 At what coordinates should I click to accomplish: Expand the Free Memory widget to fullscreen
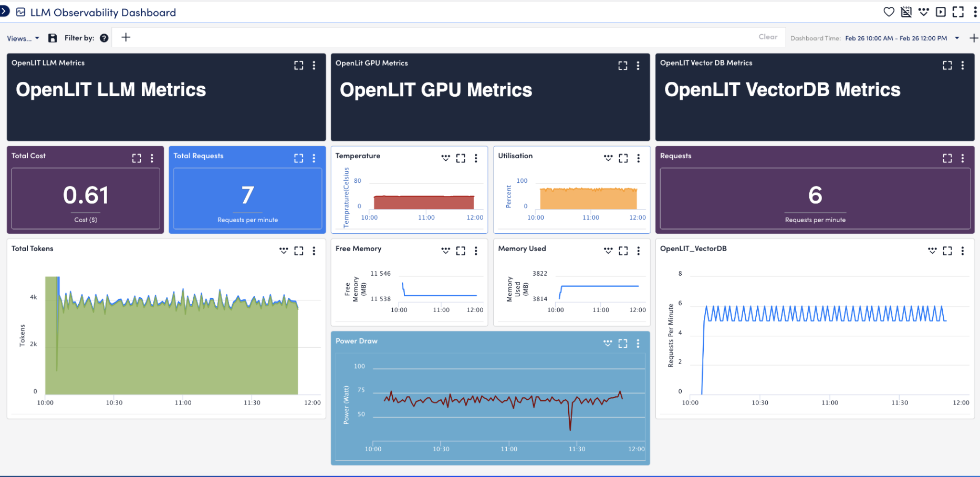(461, 251)
